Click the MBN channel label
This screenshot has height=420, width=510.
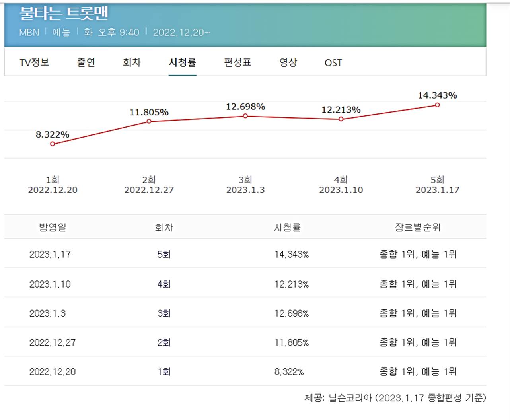coord(28,33)
